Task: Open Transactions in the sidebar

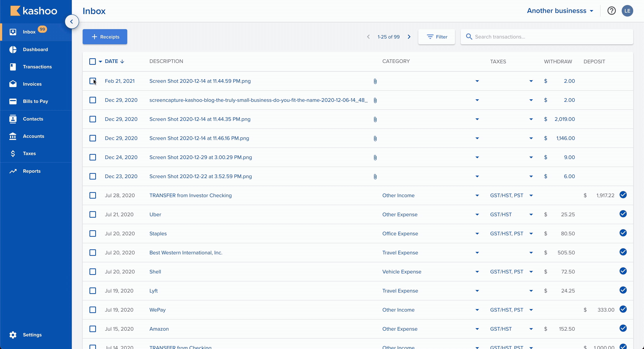Action: (36, 67)
